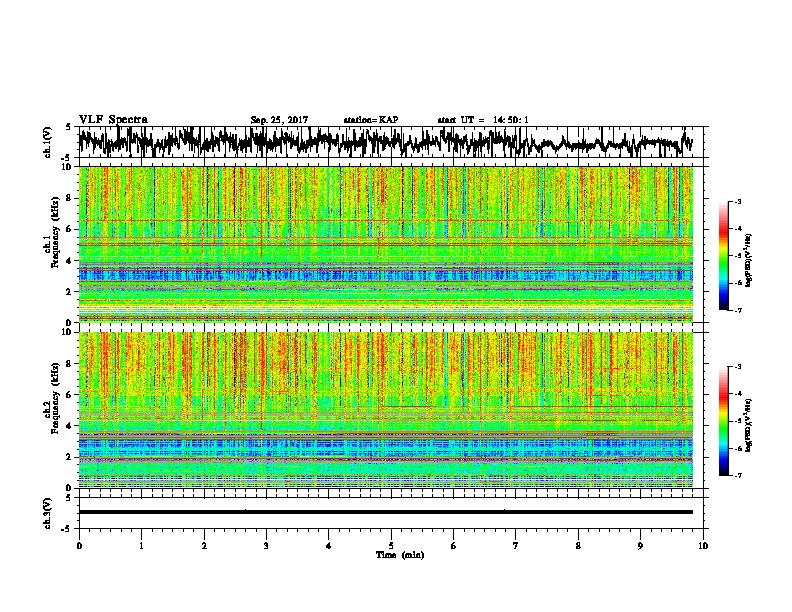
Task: Click the time axis tick label "5"
Action: (x=391, y=546)
